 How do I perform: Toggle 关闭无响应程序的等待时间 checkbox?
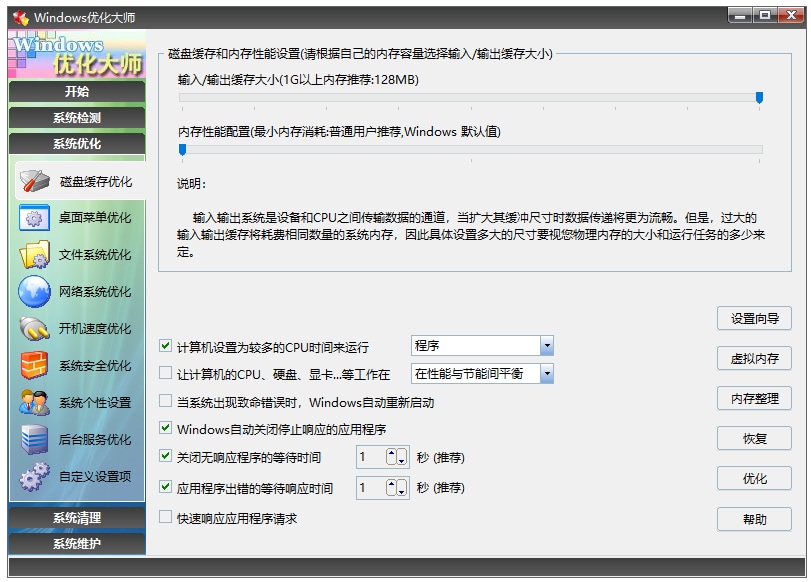[166, 456]
